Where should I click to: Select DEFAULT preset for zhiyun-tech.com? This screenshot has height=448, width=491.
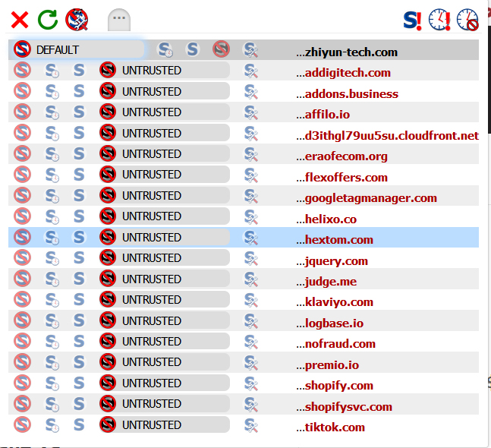tap(77, 49)
